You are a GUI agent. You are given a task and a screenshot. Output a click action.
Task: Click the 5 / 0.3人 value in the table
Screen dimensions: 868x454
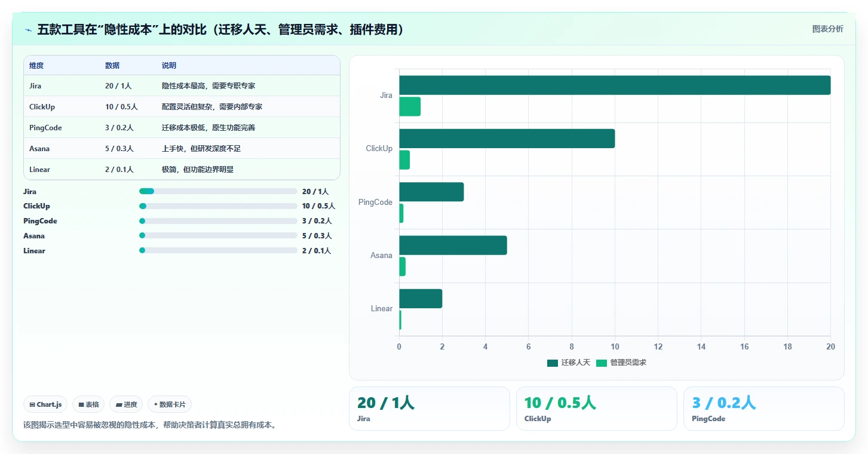(x=119, y=149)
